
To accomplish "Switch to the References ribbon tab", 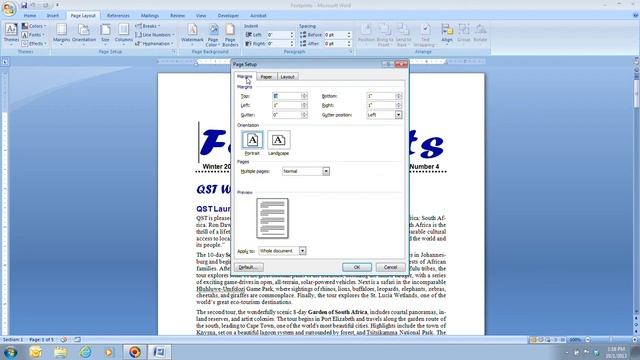I will click(118, 16).
